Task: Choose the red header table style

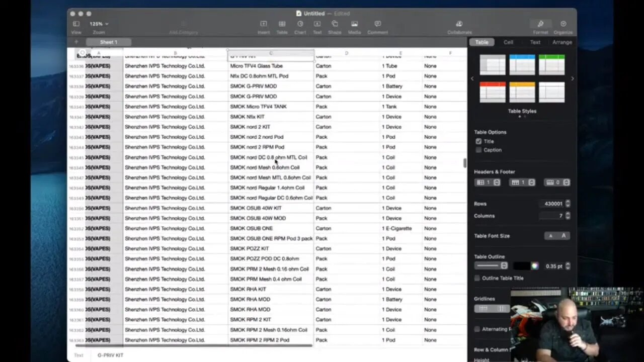Action: 493,93
